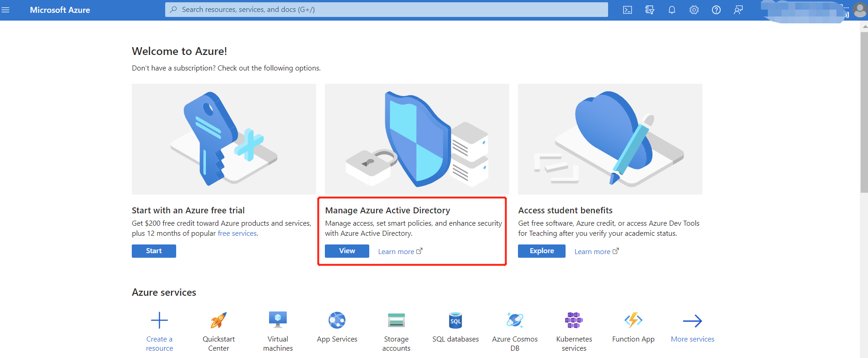
Task: Open the Kubernetes services icon
Action: click(574, 320)
